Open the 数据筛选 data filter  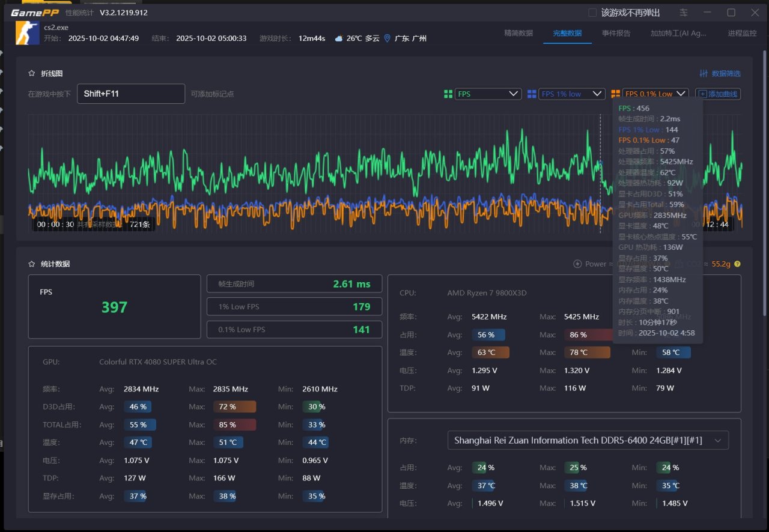pos(720,73)
